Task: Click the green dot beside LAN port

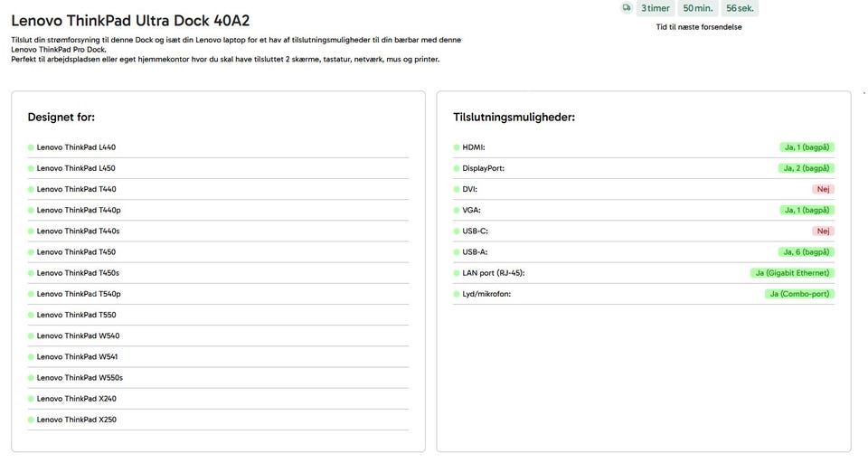Action: click(457, 273)
